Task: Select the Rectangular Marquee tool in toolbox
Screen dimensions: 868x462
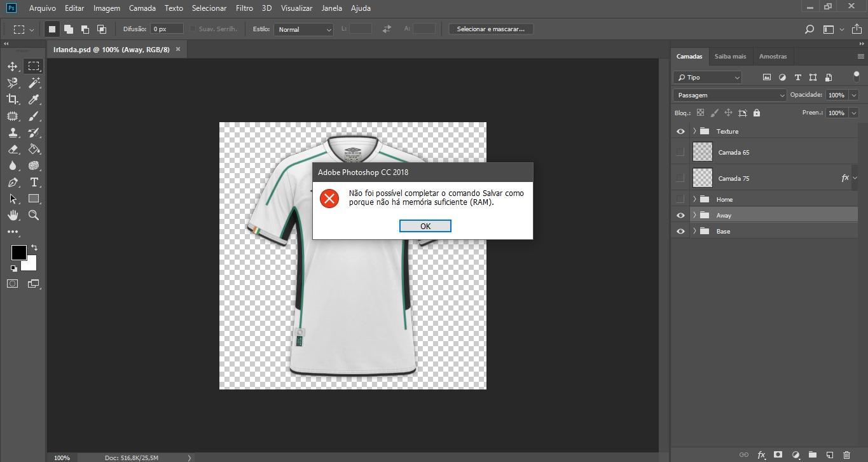Action: coord(34,66)
